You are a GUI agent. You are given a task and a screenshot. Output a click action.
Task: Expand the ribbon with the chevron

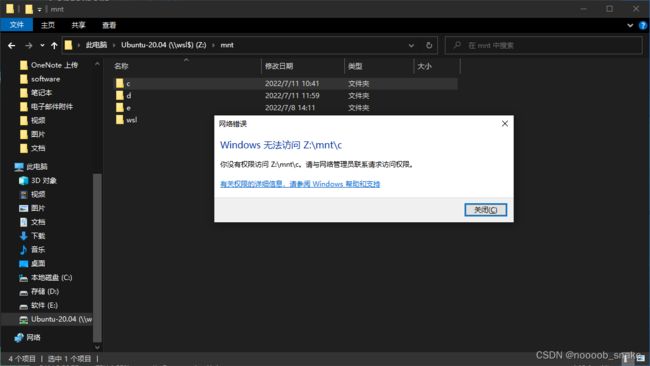click(630, 25)
